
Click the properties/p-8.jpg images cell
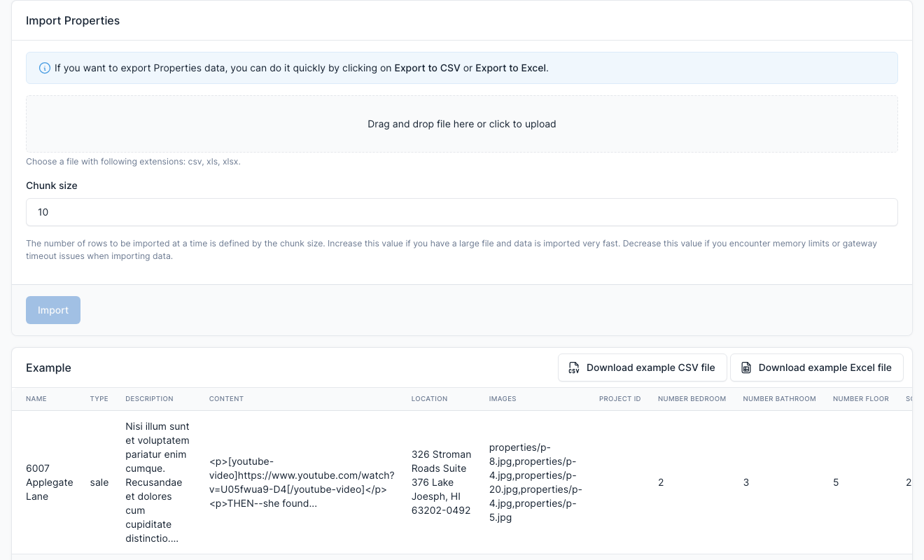(x=535, y=482)
